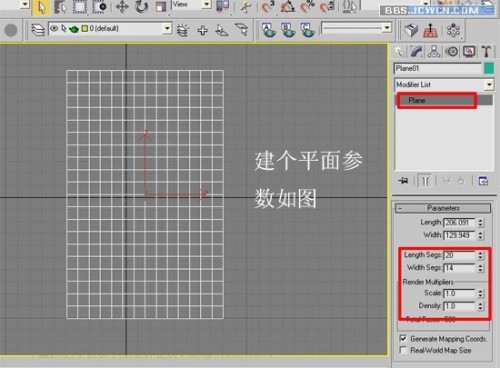Click the Width Segs value field
Screen dimensions: 500x368
click(x=459, y=268)
